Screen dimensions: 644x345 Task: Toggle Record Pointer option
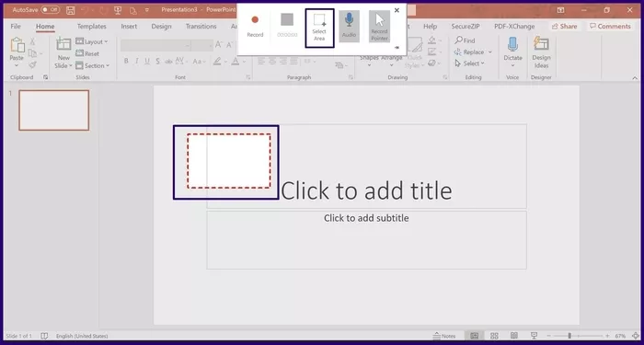[x=379, y=27]
